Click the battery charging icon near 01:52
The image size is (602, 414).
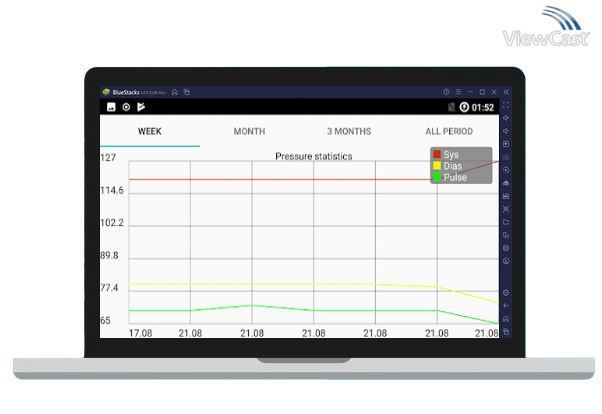[464, 107]
